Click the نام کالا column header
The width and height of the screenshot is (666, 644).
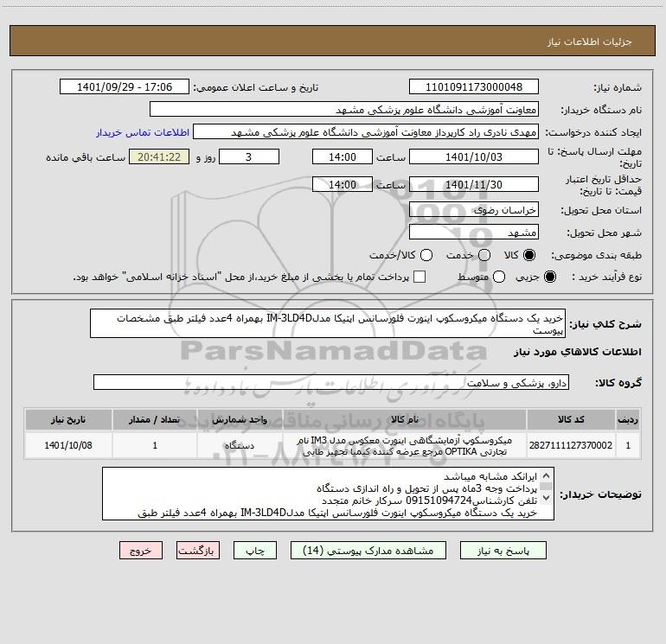[x=405, y=419]
